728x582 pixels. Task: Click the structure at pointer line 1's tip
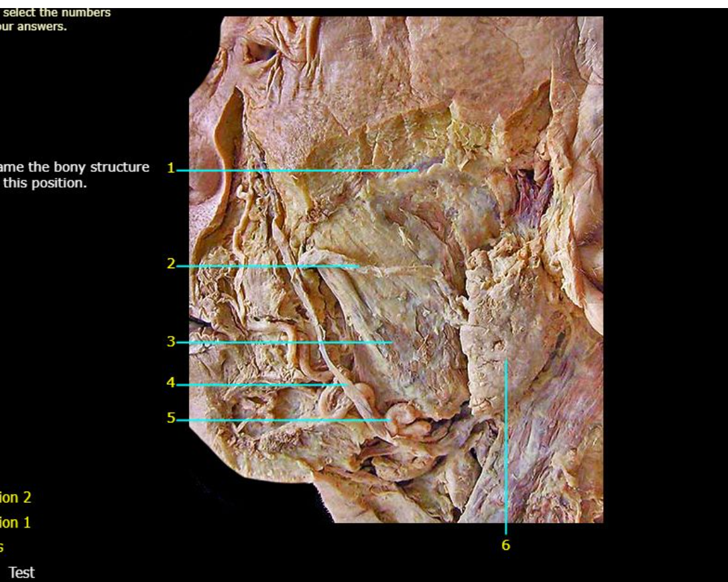click(418, 170)
